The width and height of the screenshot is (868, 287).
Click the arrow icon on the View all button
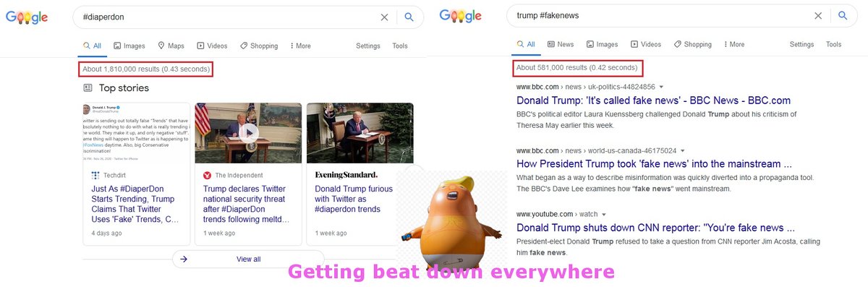pos(184,259)
